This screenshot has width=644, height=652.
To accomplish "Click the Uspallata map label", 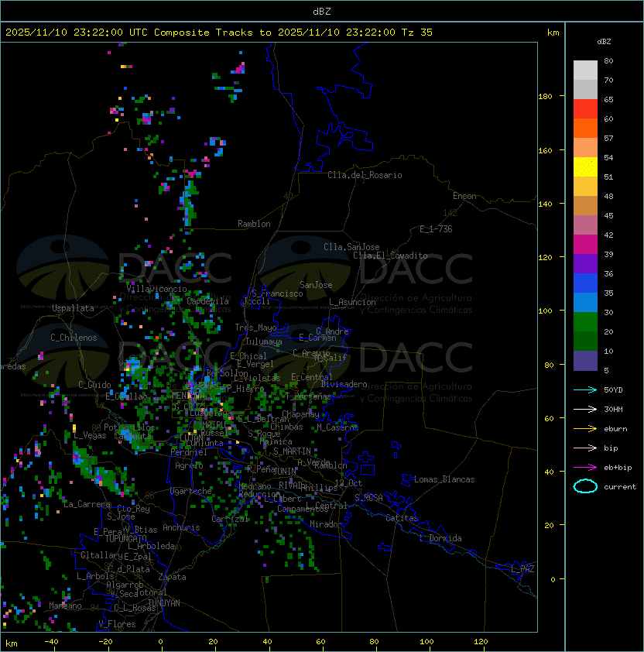I will [73, 308].
